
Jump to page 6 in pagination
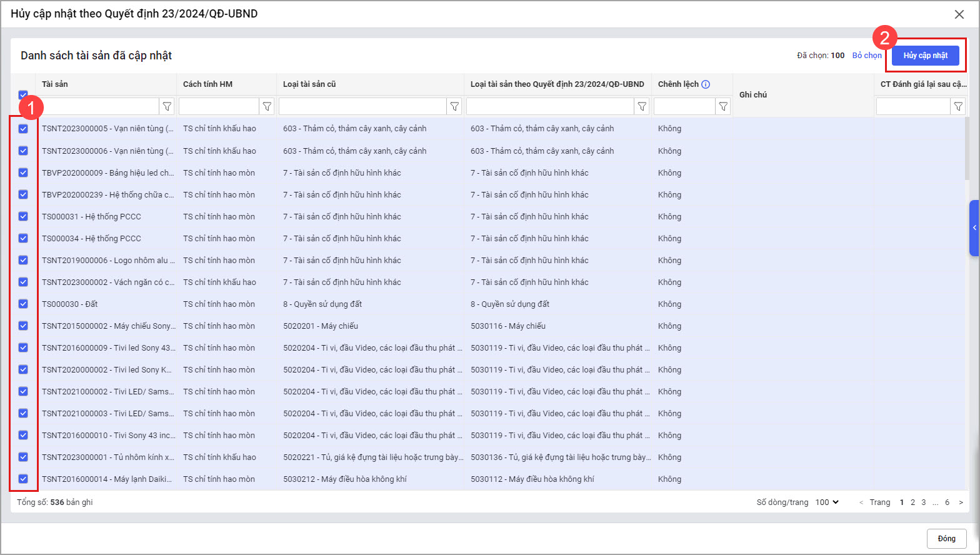point(947,502)
